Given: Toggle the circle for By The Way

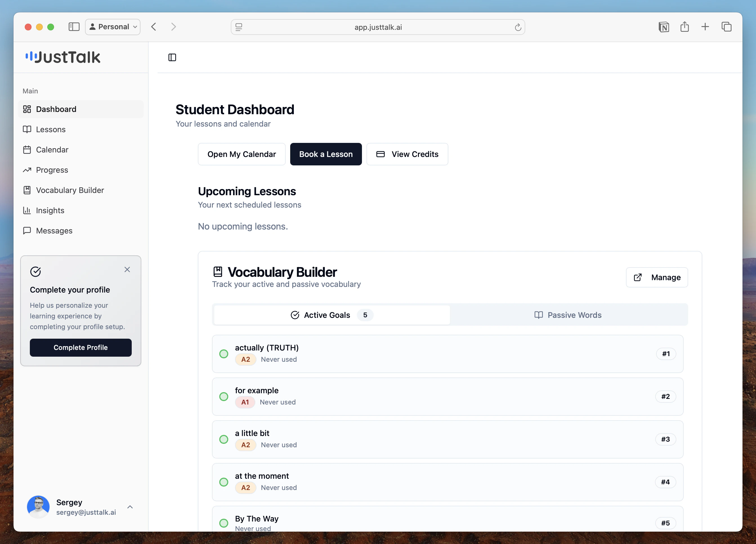Looking at the screenshot, I should pos(224,523).
